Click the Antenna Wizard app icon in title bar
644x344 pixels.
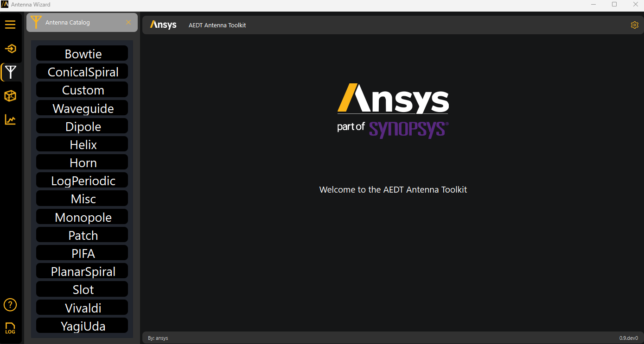[x=5, y=5]
